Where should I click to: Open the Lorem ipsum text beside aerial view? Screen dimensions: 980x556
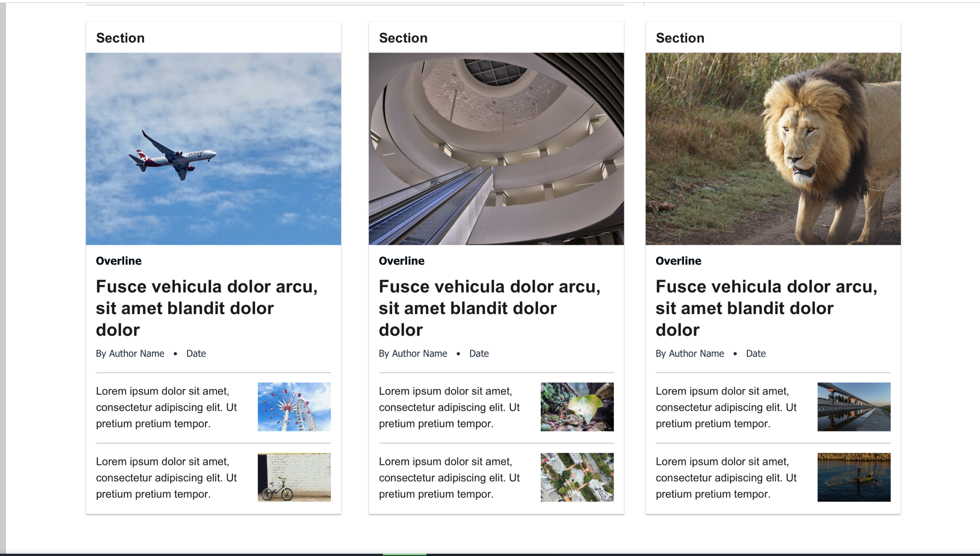pyautogui.click(x=449, y=477)
